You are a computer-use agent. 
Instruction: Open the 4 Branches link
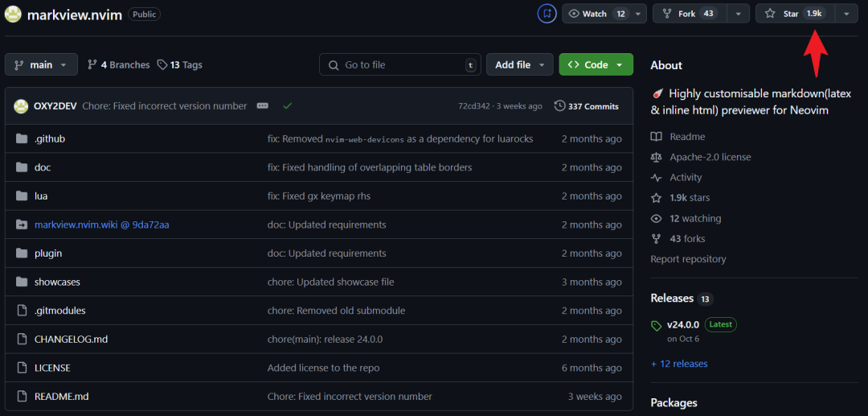118,65
